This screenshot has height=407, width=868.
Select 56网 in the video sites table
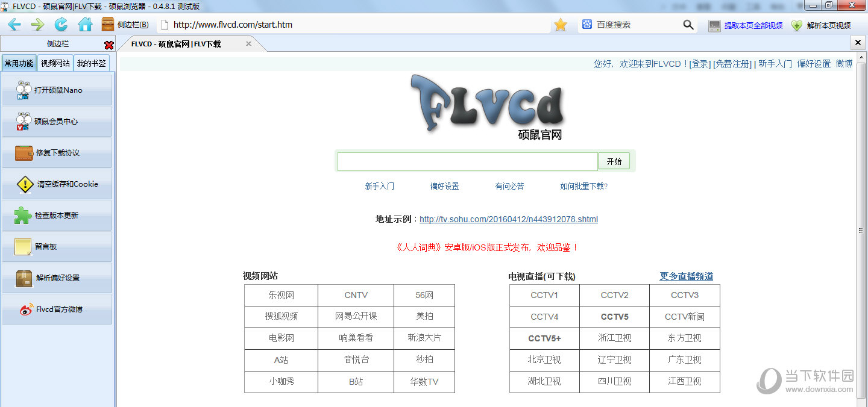424,295
